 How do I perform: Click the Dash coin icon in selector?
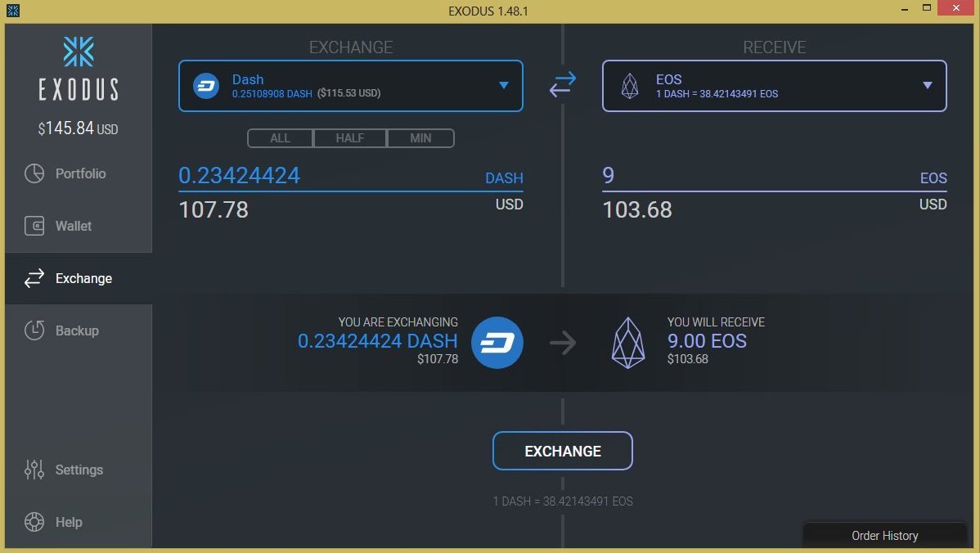[205, 86]
